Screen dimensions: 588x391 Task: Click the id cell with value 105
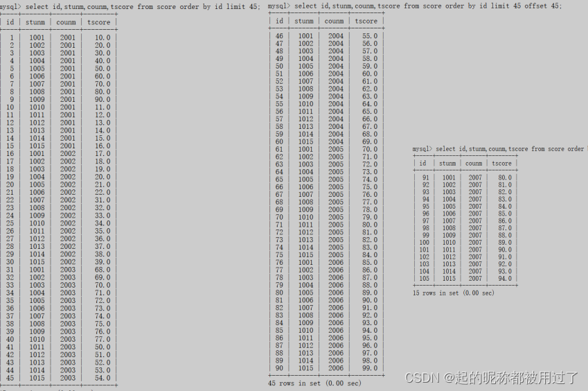[x=424, y=279]
